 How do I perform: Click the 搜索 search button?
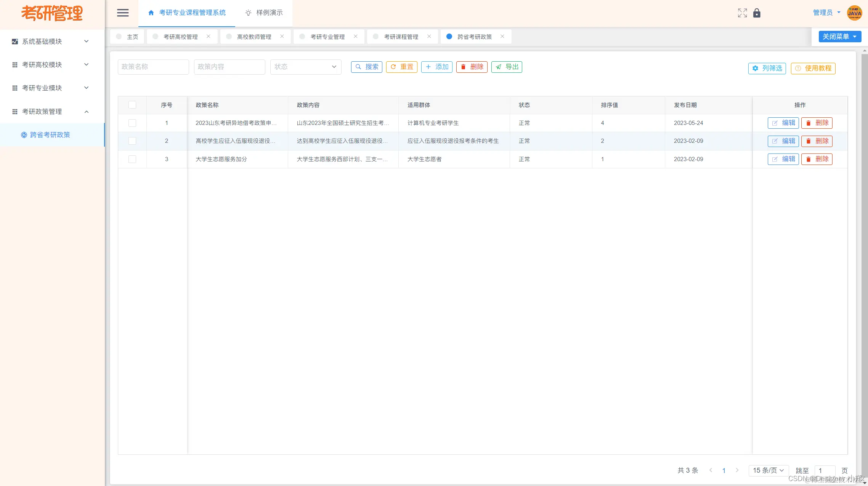pyautogui.click(x=366, y=67)
